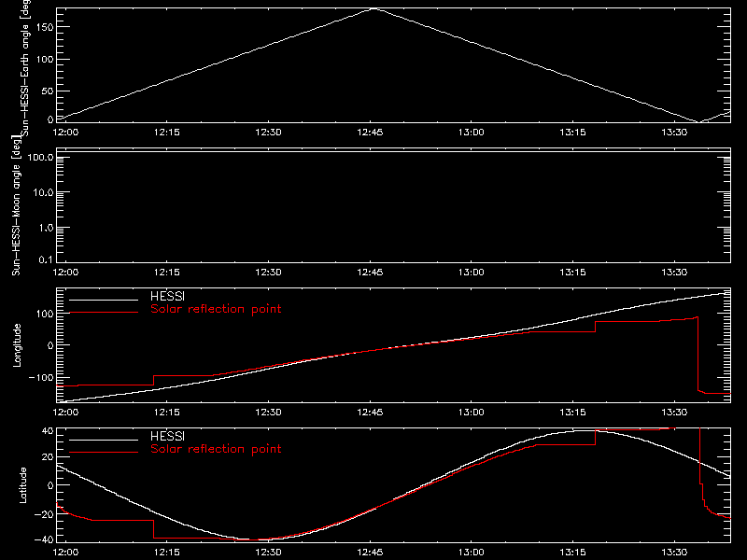The width and height of the screenshot is (747, 560).
Task: Click '12:15' time label under the Earth angle plot
Action: tap(167, 133)
